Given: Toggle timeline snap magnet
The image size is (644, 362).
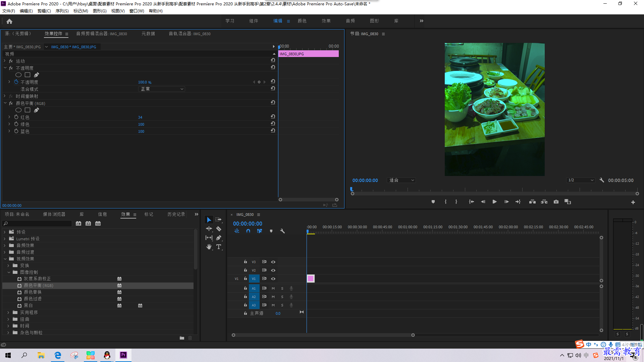Looking at the screenshot, I should pos(248,231).
